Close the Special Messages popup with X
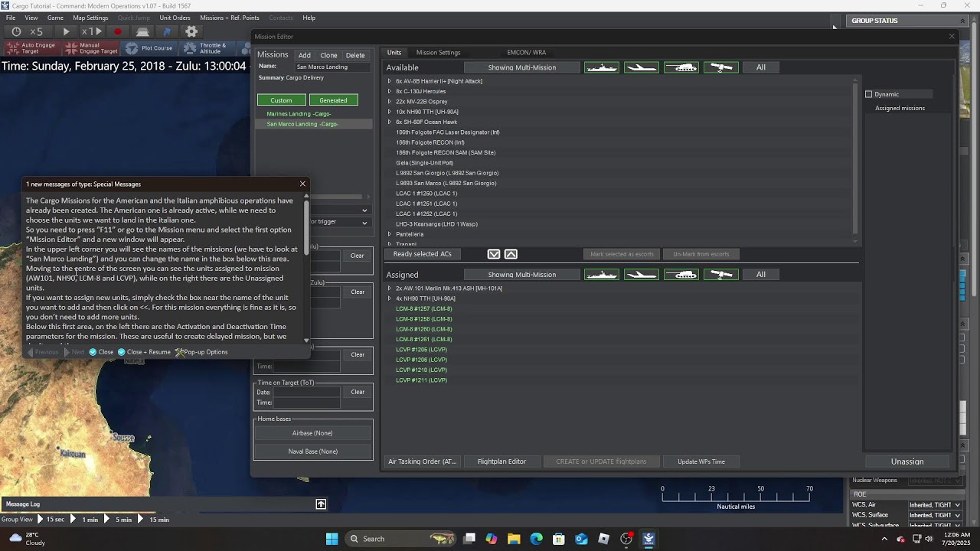Image resolution: width=980 pixels, height=551 pixels. [x=302, y=184]
